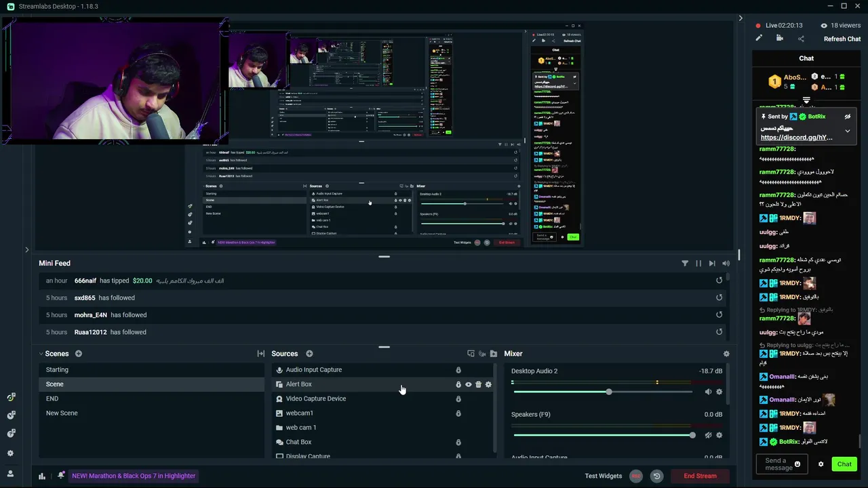
Task: Open Mixer advanced settings gear
Action: [726, 354]
